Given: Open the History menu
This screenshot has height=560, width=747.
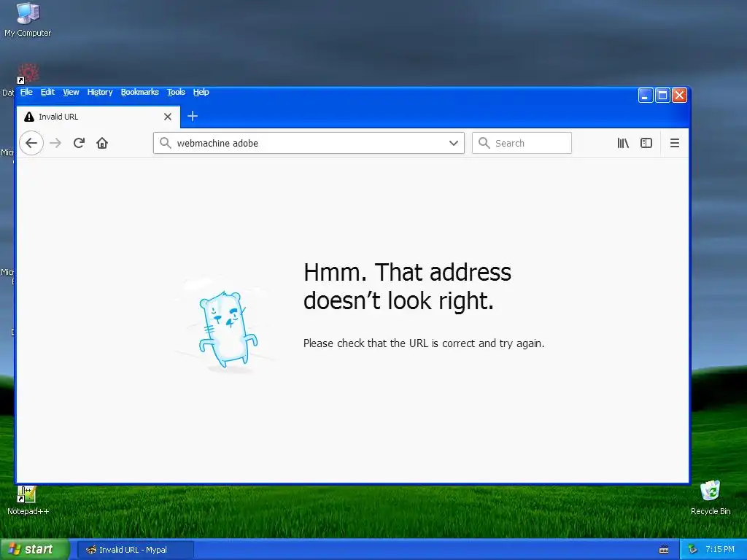Looking at the screenshot, I should coord(99,92).
